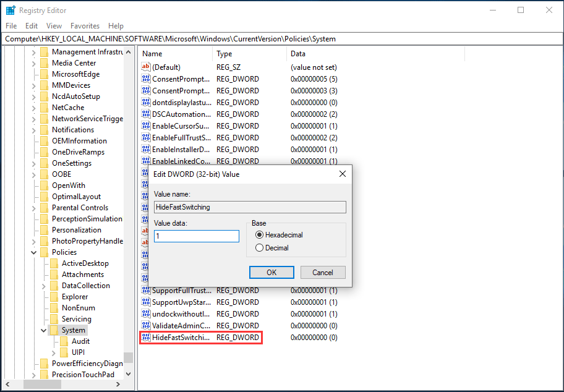Open the Favorites menu
The width and height of the screenshot is (564, 392).
(85, 25)
